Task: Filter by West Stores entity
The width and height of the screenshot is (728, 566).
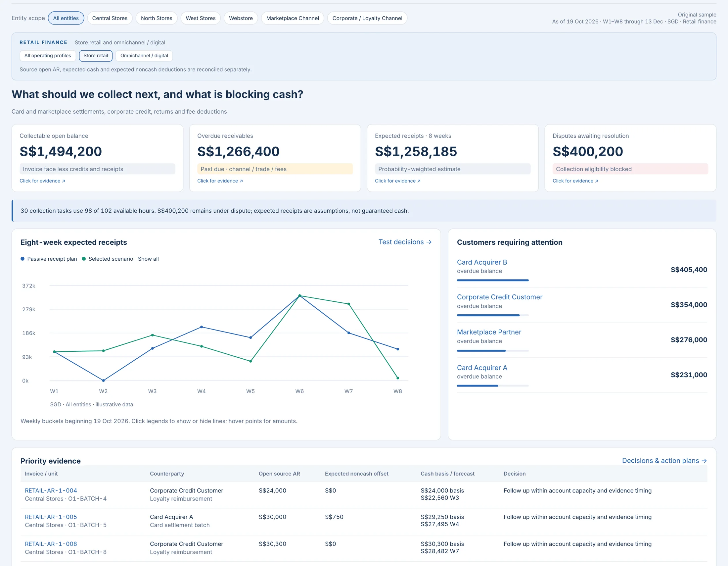Action: [200, 18]
